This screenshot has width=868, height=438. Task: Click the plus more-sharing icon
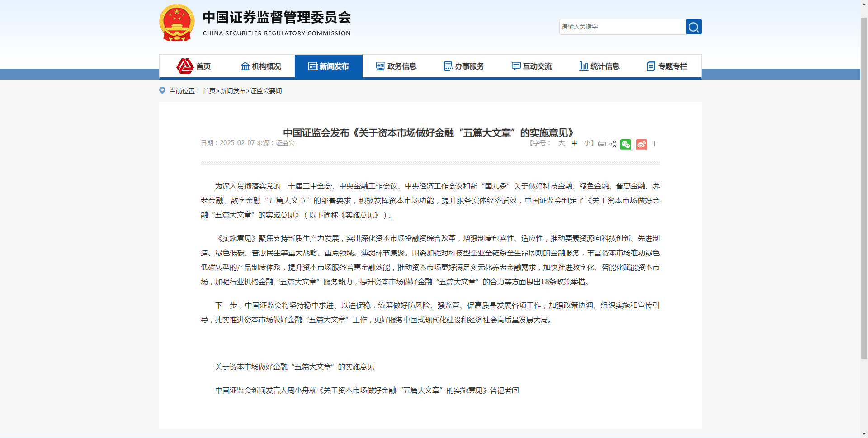point(654,144)
